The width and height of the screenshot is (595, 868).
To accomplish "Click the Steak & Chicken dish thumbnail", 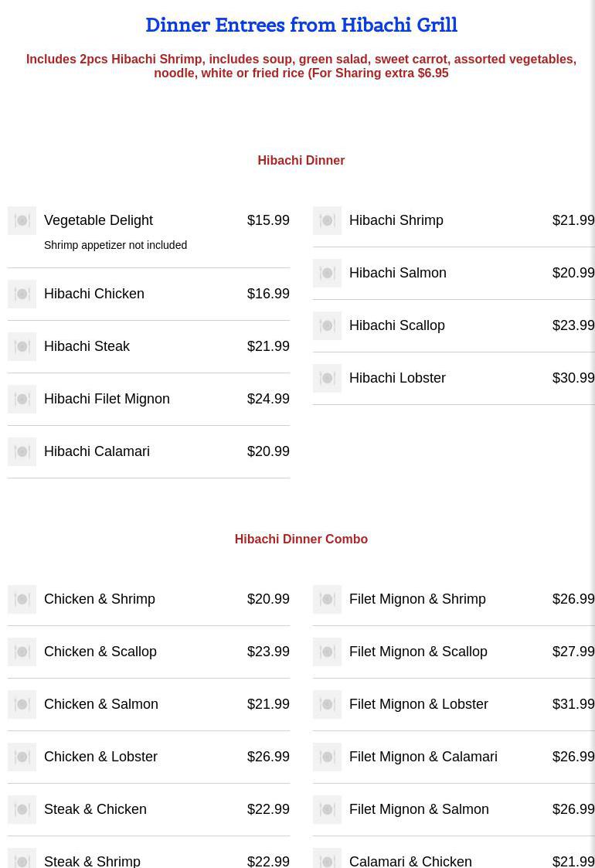I will click(x=22, y=809).
